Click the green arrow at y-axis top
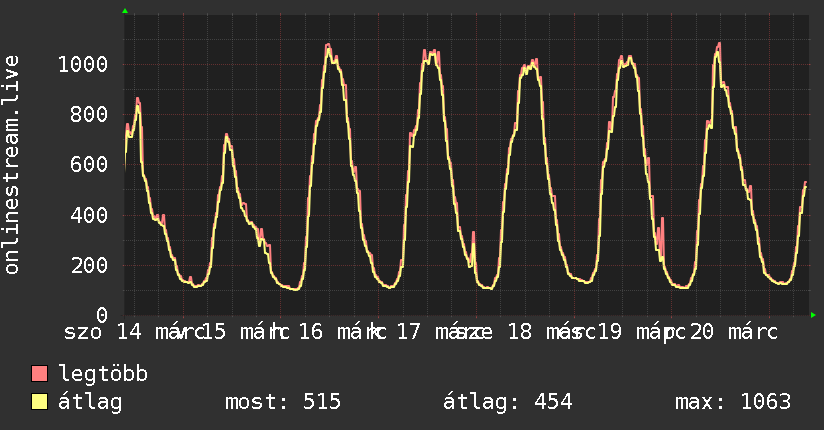The width and height of the screenshot is (824, 430). [x=125, y=11]
